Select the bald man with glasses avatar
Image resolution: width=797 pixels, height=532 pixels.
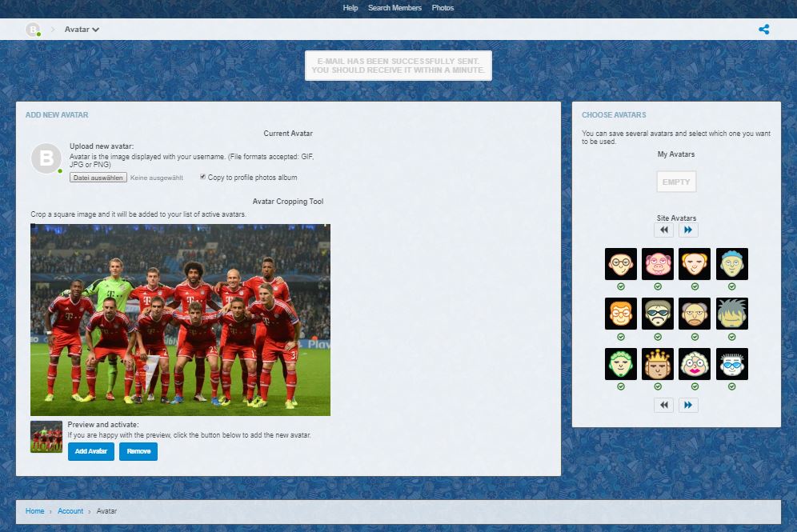pyautogui.click(x=621, y=264)
